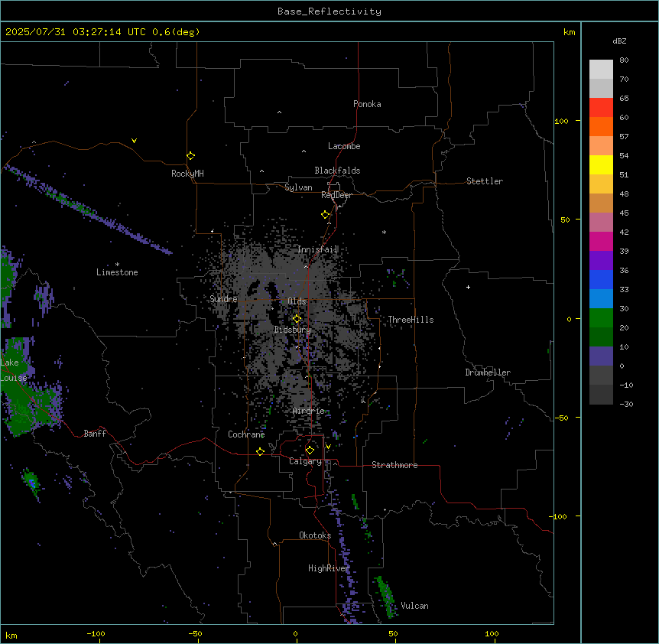Select the red 60-65 dBZ legend swatch
This screenshot has width=659, height=644.
[x=601, y=108]
